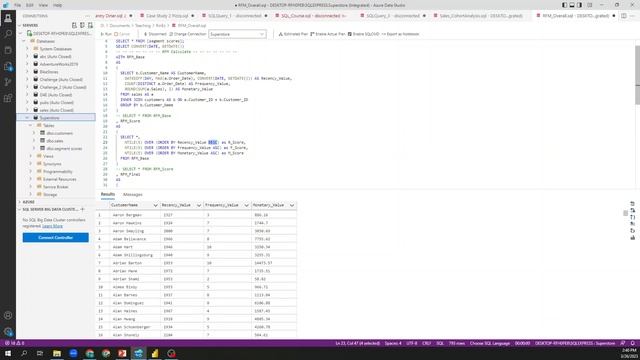Viewport: 640px width, 360px height.
Task: Click Export as Notebook button
Action: click(400, 34)
